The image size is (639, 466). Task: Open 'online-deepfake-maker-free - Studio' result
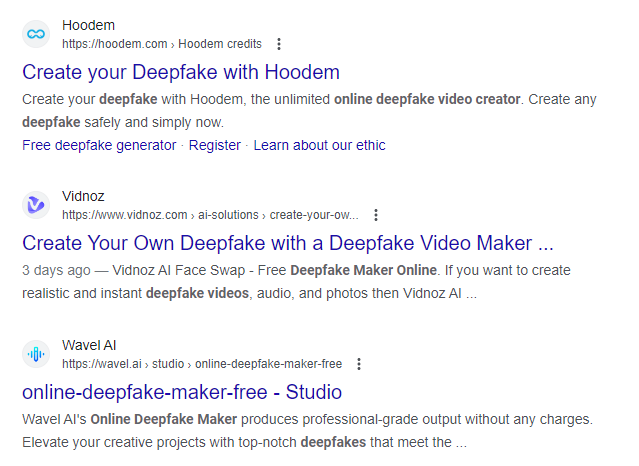(x=182, y=392)
